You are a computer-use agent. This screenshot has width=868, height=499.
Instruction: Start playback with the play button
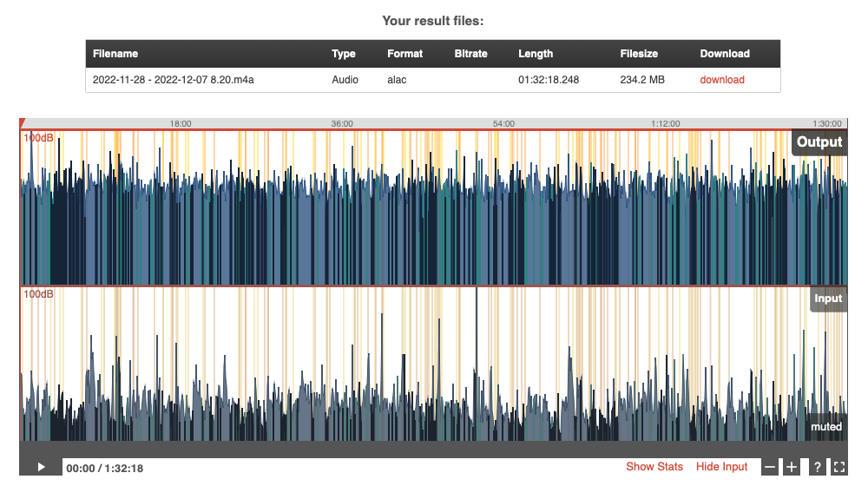[41, 467]
